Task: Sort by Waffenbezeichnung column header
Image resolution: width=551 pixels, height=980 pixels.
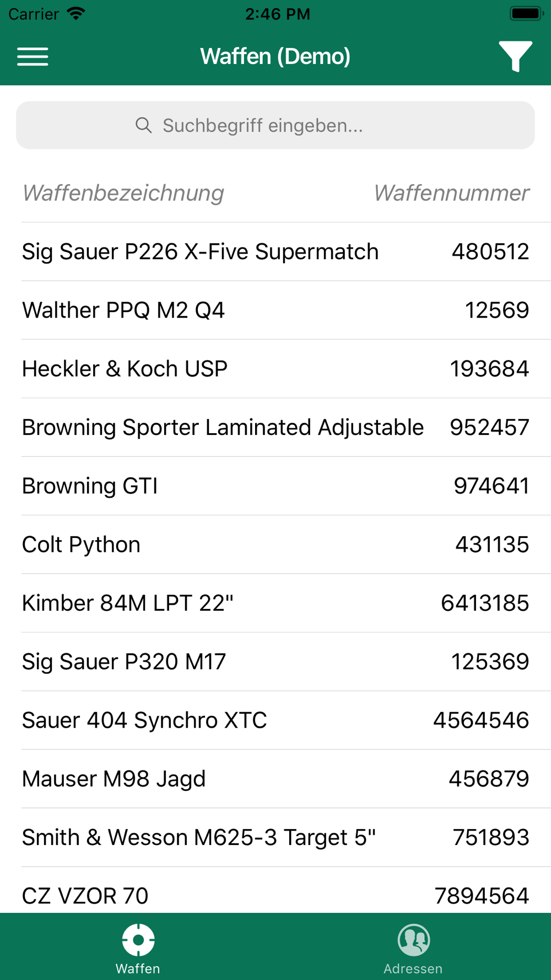Action: [x=123, y=193]
